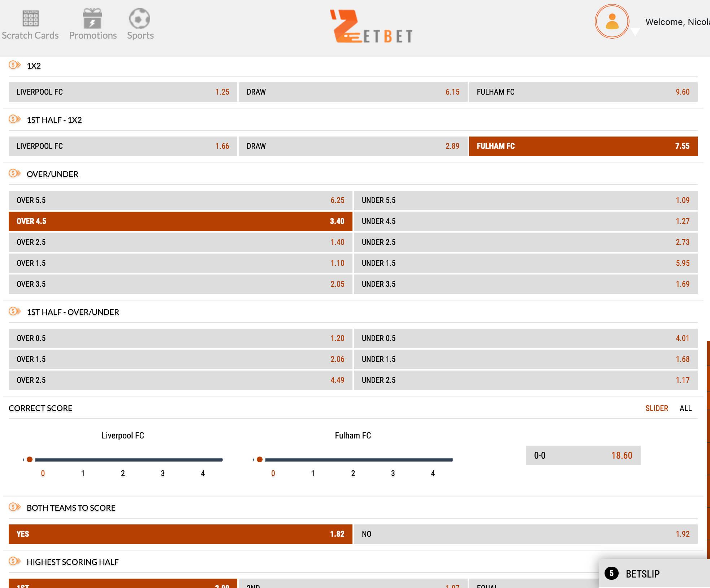Image resolution: width=710 pixels, height=588 pixels.
Task: Select Both Teams To Score No 1.92
Action: click(x=526, y=534)
